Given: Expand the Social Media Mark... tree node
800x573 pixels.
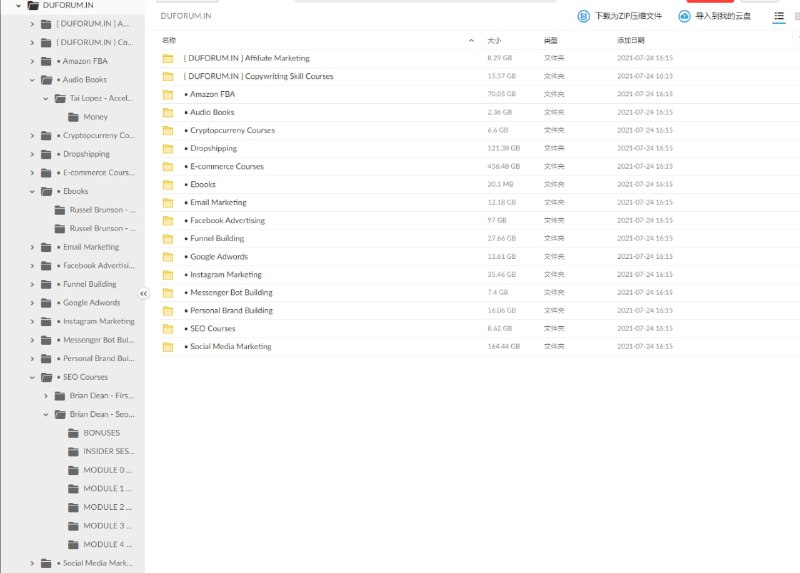Looking at the screenshot, I should pos(32,563).
